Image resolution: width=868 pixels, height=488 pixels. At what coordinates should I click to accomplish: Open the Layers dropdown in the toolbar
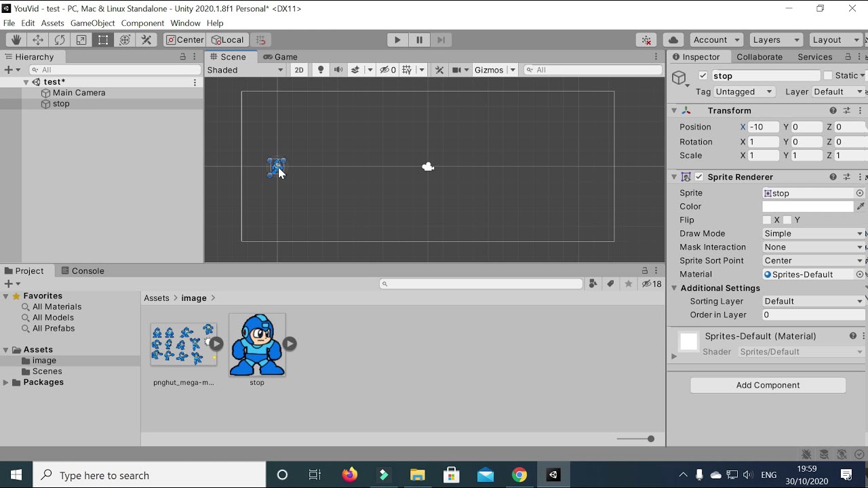coord(776,40)
